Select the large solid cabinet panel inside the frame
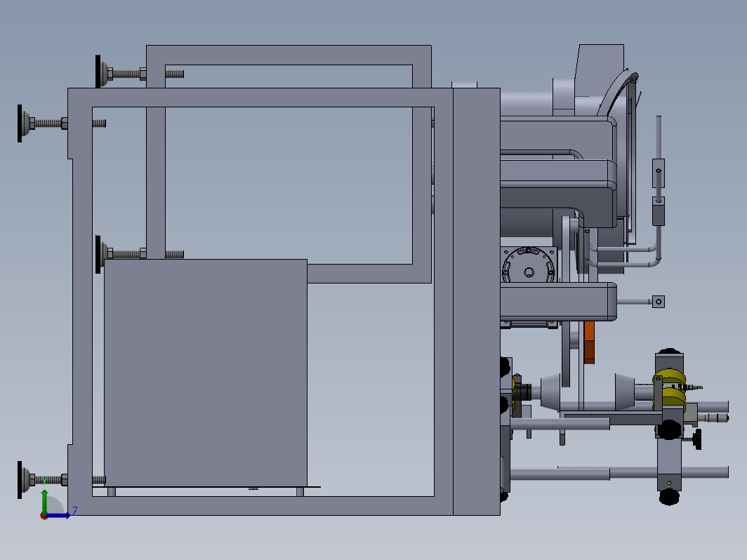The width and height of the screenshot is (747, 560). tap(205, 373)
